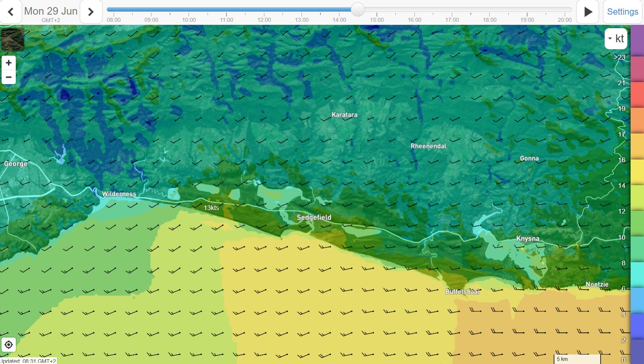
Task: Click the red 19-21 kt legend swatch
Action: coord(637,95)
